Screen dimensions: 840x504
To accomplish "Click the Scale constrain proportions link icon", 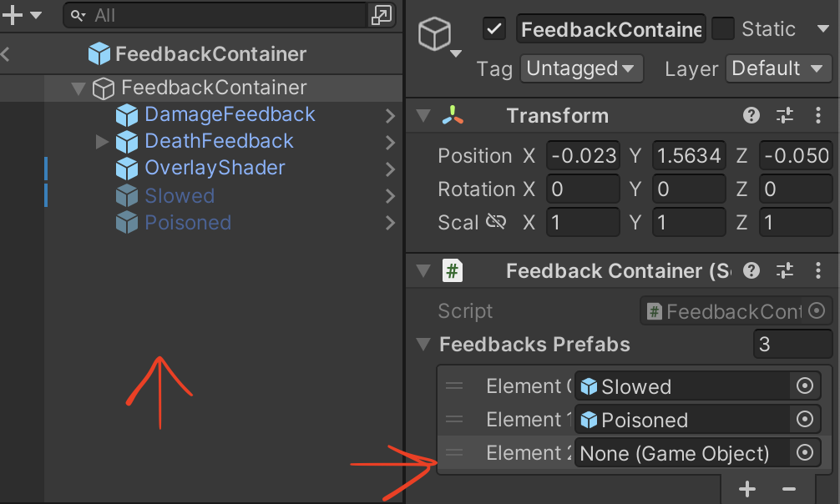I will click(496, 222).
